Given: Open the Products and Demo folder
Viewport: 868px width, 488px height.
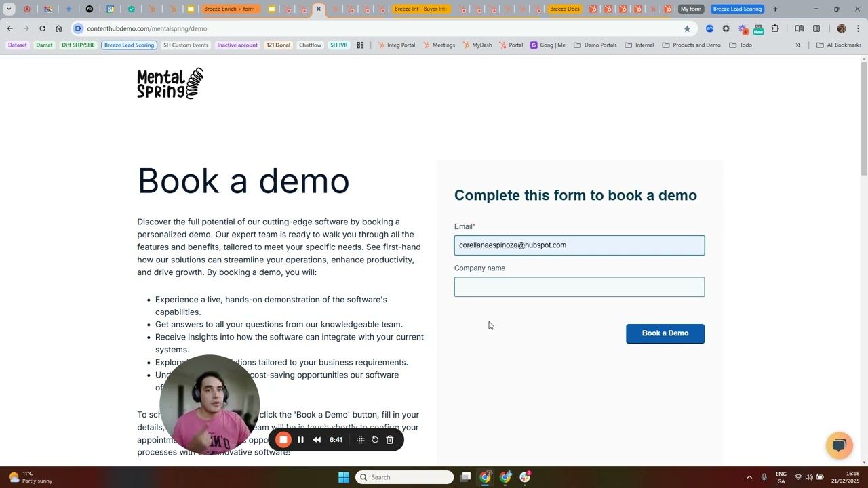Looking at the screenshot, I should (x=692, y=45).
